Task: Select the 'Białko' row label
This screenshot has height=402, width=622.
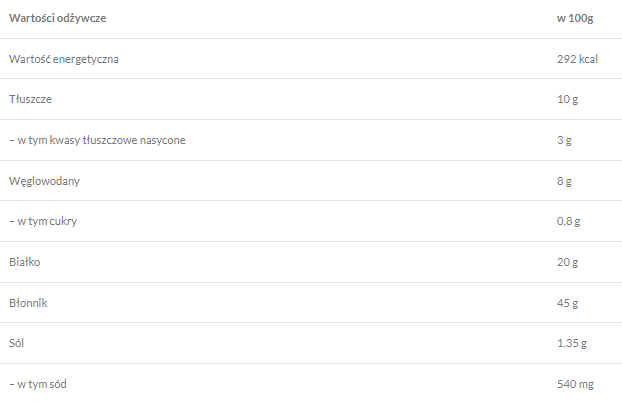Action: (25, 262)
